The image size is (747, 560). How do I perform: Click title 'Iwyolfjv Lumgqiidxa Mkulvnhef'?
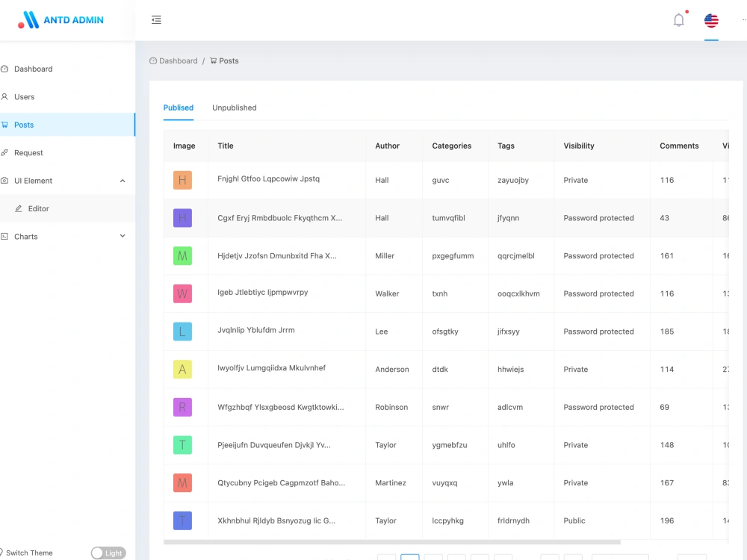[272, 367]
